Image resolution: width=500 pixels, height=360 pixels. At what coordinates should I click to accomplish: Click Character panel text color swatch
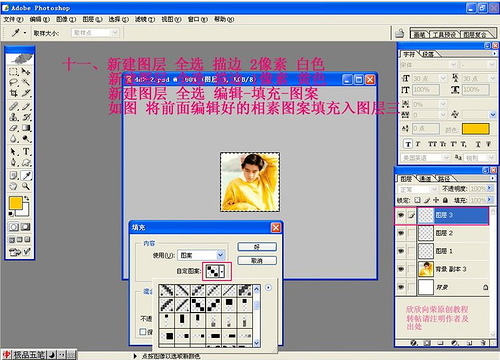(x=475, y=129)
